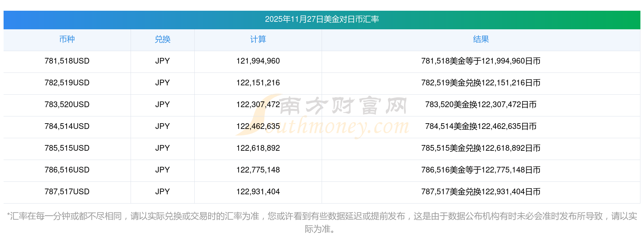Viewport: 644px width, 240px height.
Task: Click result 787,517美金兑换122,931,404日币
Action: pyautogui.click(x=481, y=192)
